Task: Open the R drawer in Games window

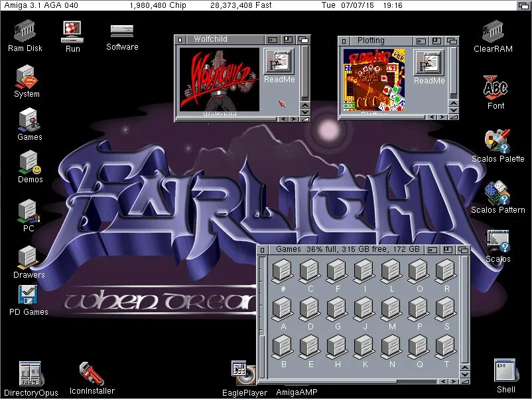Action: (x=446, y=275)
